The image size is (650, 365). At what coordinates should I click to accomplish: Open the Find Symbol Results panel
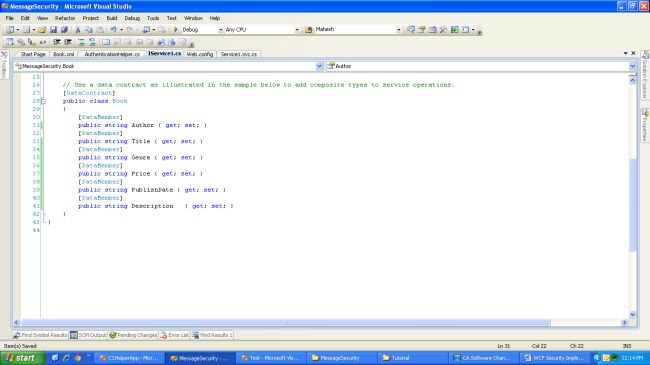click(x=40, y=335)
